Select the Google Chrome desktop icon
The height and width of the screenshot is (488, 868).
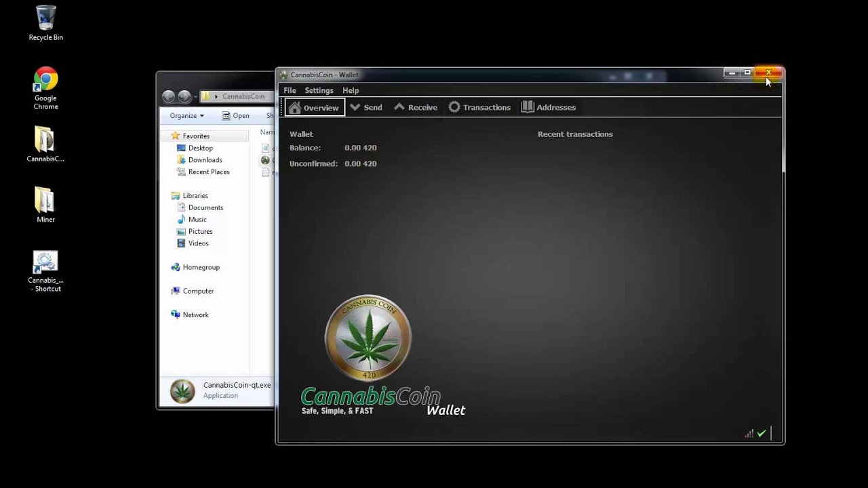pos(45,88)
